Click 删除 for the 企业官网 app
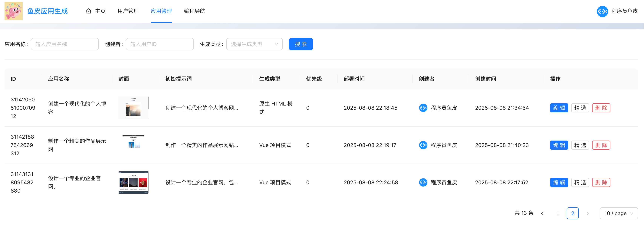Viewport: 644px width, 231px height. pos(601,182)
